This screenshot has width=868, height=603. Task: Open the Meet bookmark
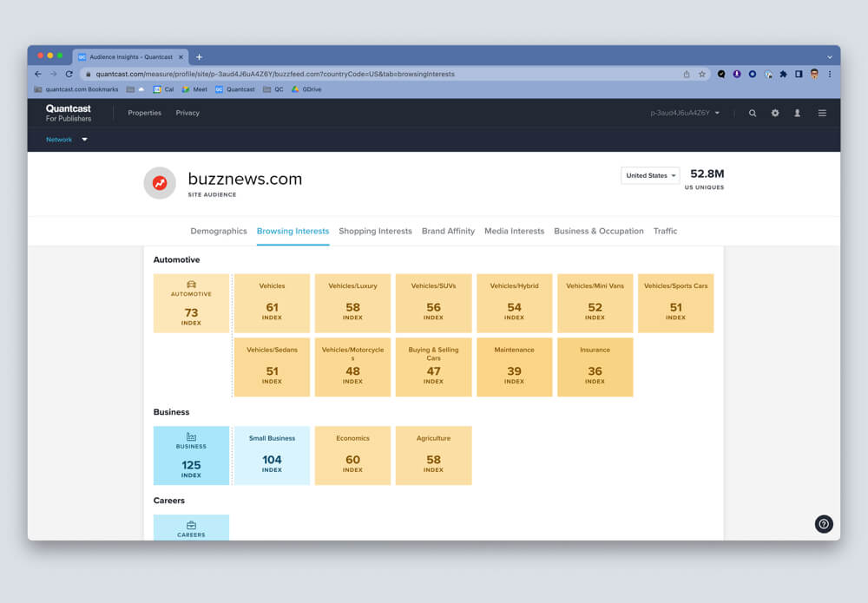pyautogui.click(x=194, y=89)
